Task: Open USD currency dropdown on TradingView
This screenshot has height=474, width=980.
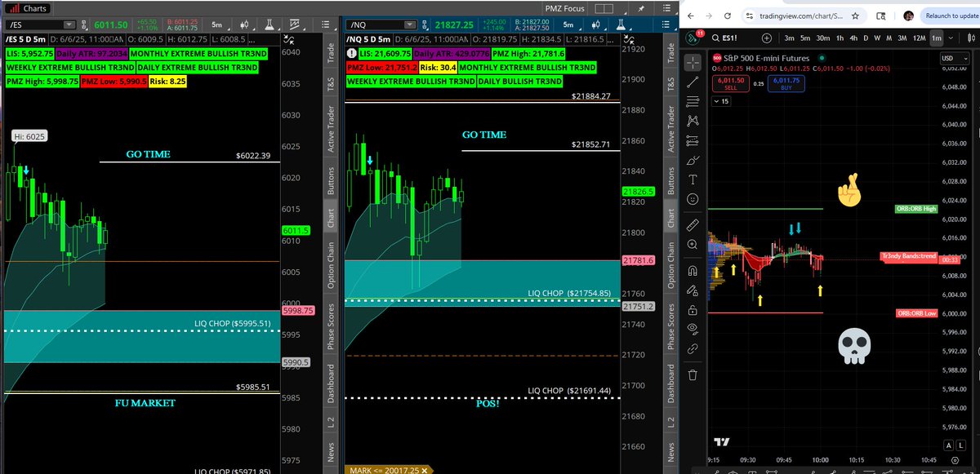Action: (x=954, y=58)
